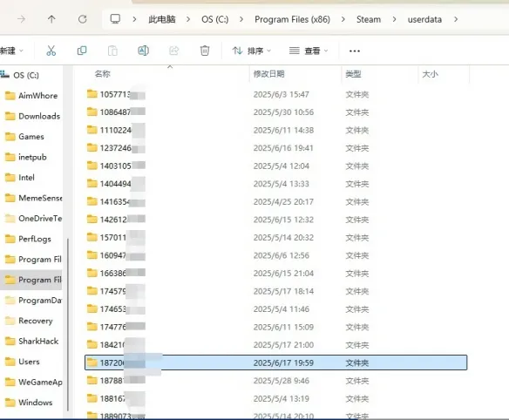Sort by 大小 column header
The width and height of the screenshot is (509, 420).
pos(430,74)
